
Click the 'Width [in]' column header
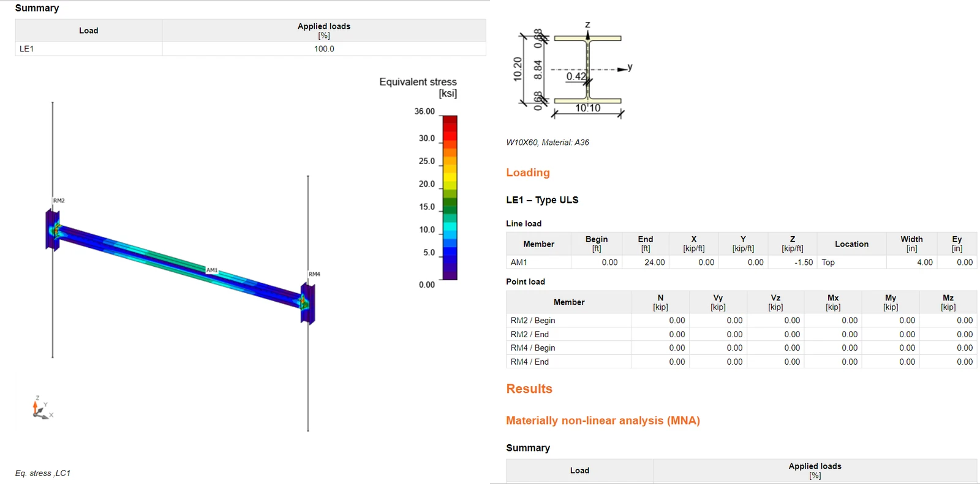pos(911,244)
